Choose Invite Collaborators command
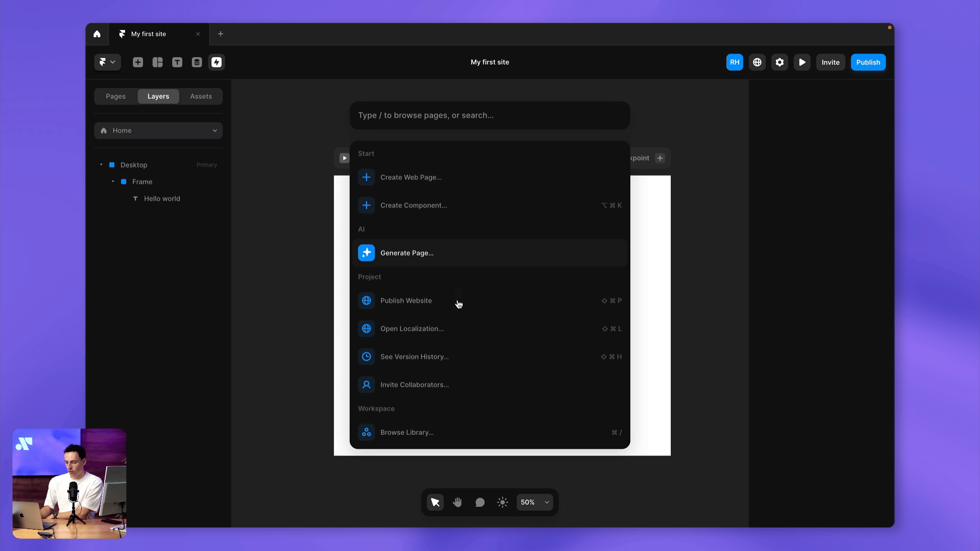The height and width of the screenshot is (551, 980). click(489, 385)
